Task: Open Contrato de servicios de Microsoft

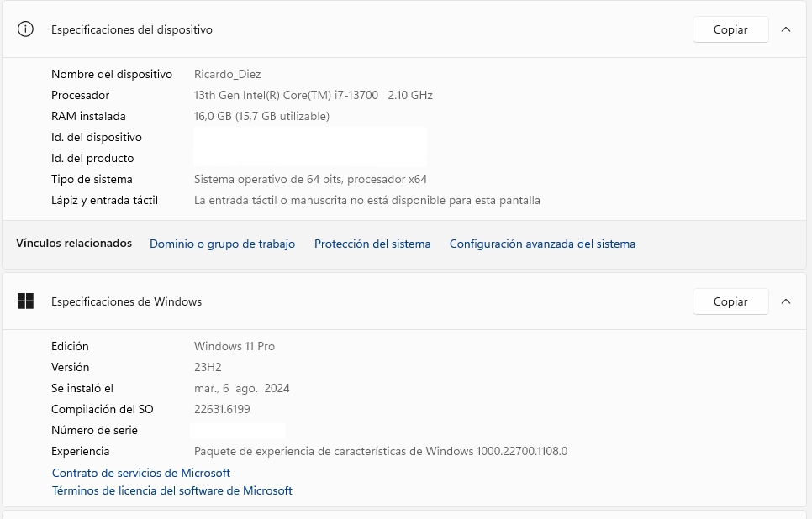Action: tap(141, 473)
